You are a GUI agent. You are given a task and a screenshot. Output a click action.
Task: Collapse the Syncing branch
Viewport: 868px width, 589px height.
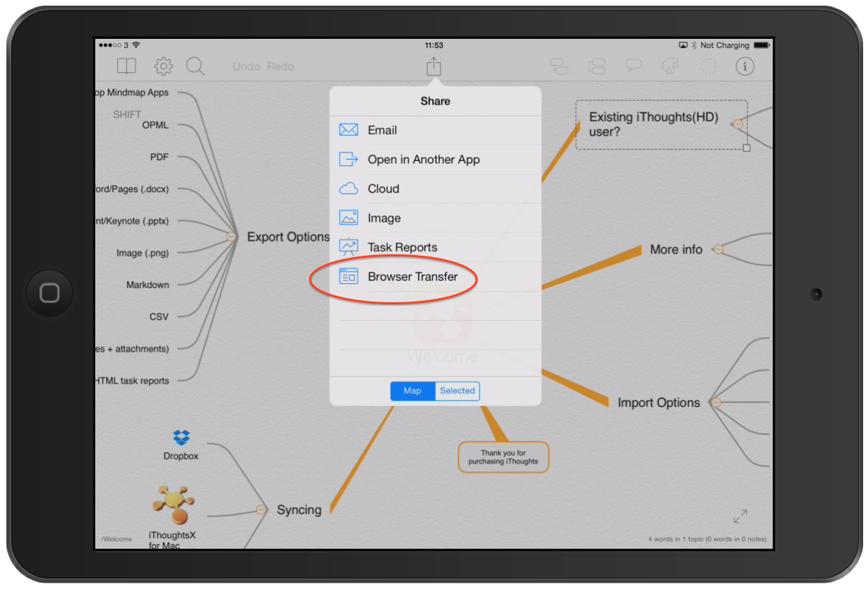click(x=261, y=509)
